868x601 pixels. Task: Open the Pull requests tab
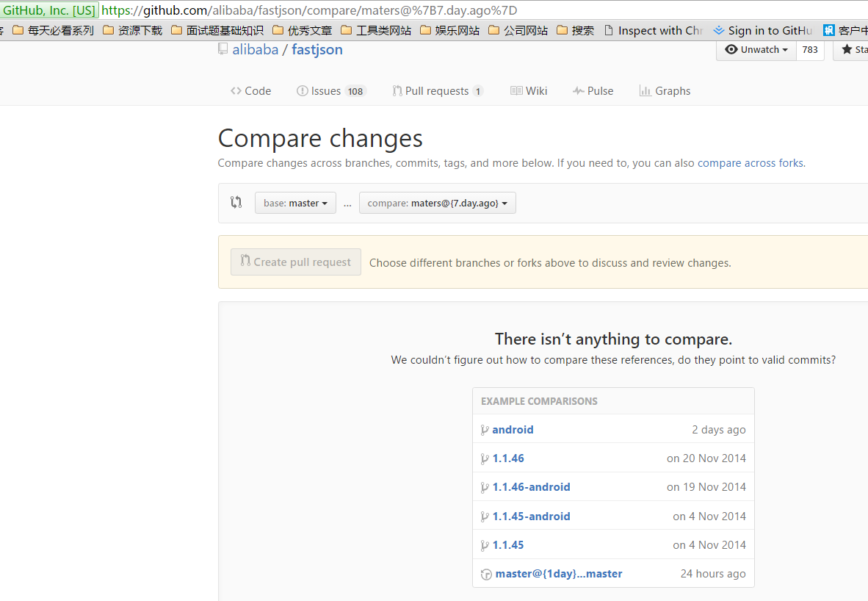click(x=438, y=91)
